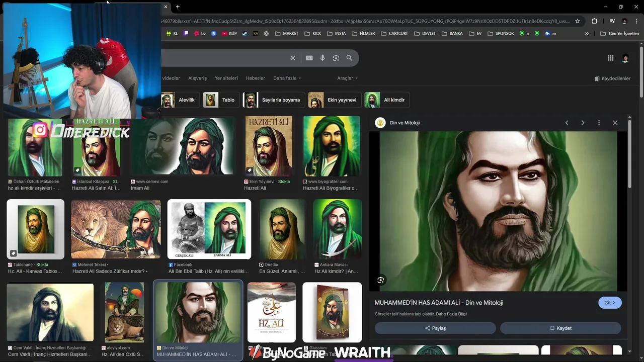Open the KICK bookmark folder
This screenshot has height=362, width=644.
[x=312, y=34]
